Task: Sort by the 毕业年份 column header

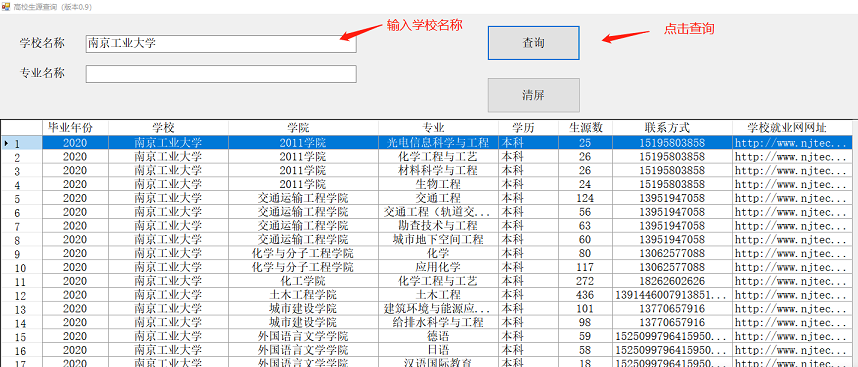Action: tap(76, 128)
